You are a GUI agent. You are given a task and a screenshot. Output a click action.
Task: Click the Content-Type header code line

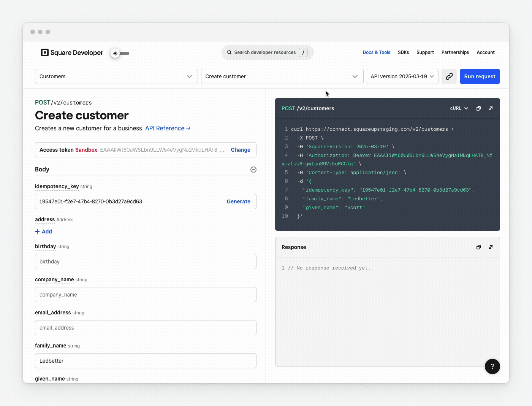(x=352, y=173)
